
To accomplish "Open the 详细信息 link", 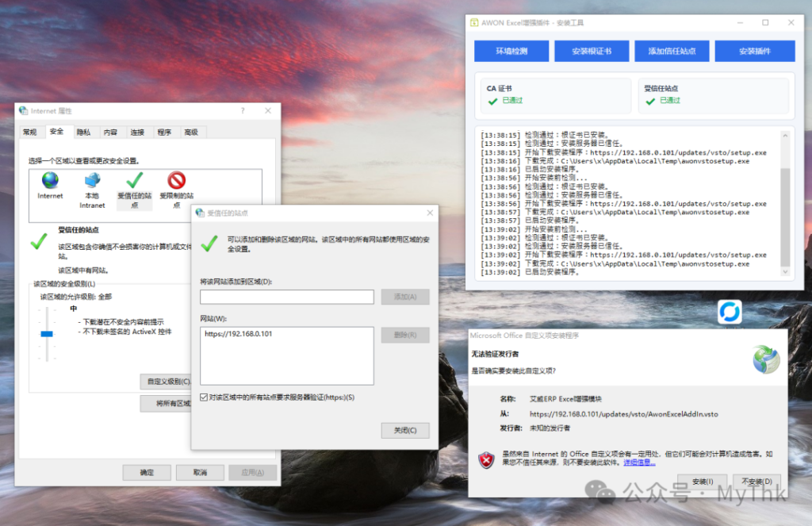I will [640, 463].
